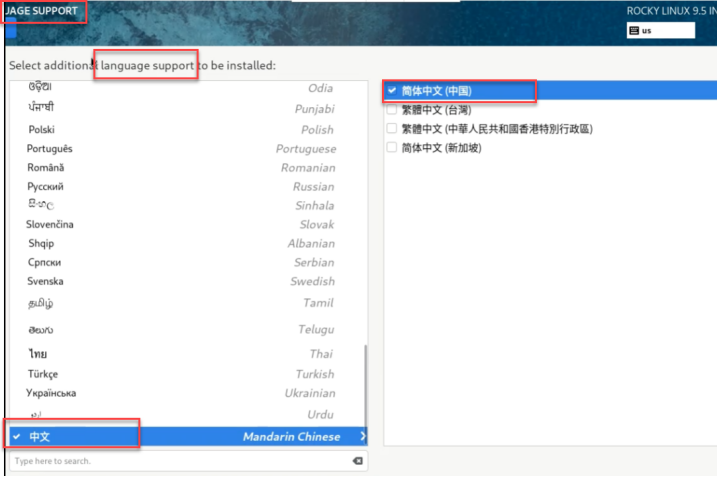Click the Type here to search box
Viewport: 717px width, 477px height.
pos(180,461)
